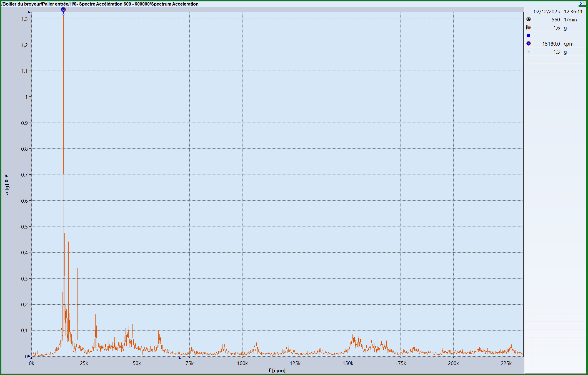This screenshot has width=588, height=375.
Task: Click the cpm unit label in info panel
Action: coord(569,44)
